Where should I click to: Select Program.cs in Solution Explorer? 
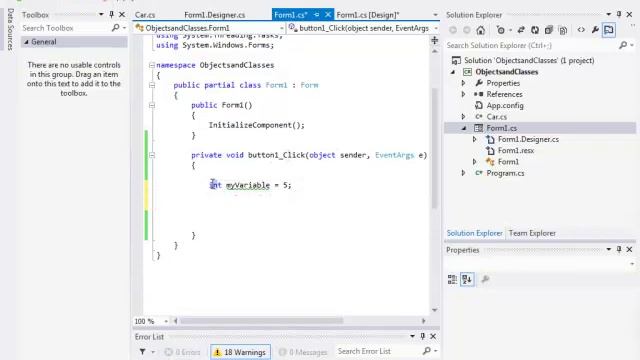505,173
